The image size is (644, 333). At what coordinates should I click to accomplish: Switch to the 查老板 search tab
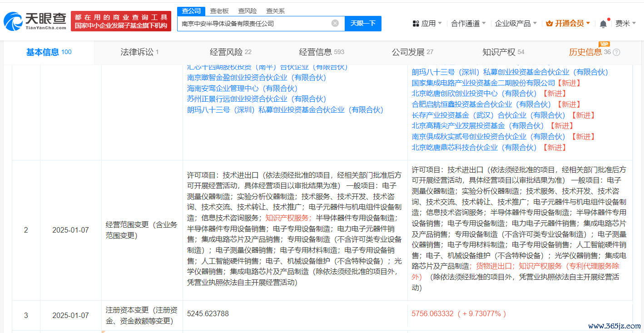[219, 11]
